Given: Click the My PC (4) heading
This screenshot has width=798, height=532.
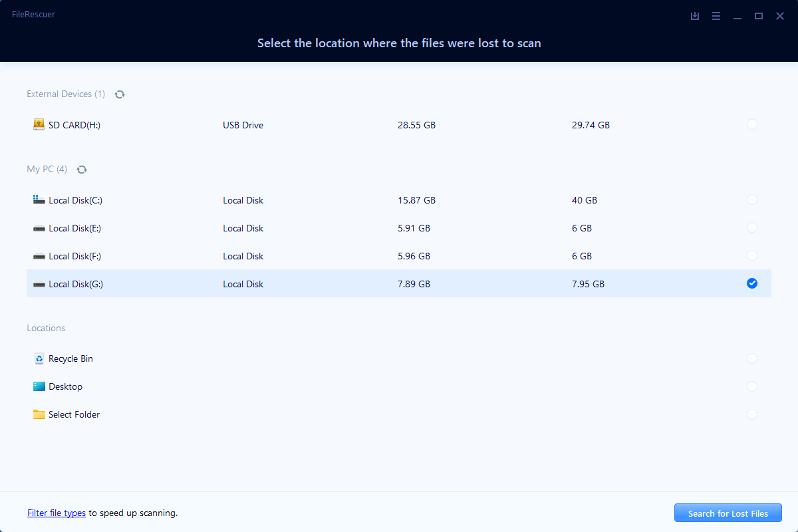Looking at the screenshot, I should [47, 170].
